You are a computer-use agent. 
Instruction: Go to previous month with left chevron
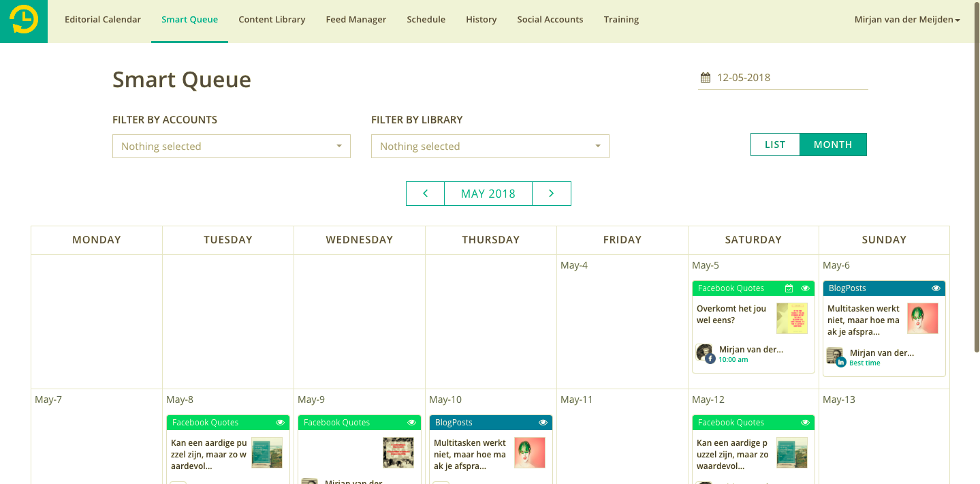[x=425, y=194]
